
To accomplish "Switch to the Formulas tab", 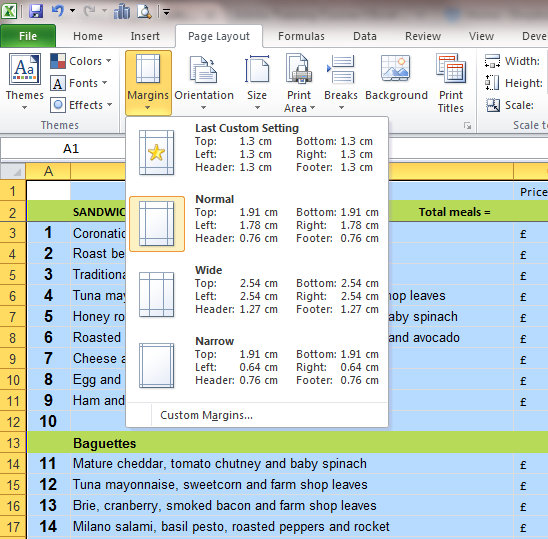I will click(x=301, y=36).
